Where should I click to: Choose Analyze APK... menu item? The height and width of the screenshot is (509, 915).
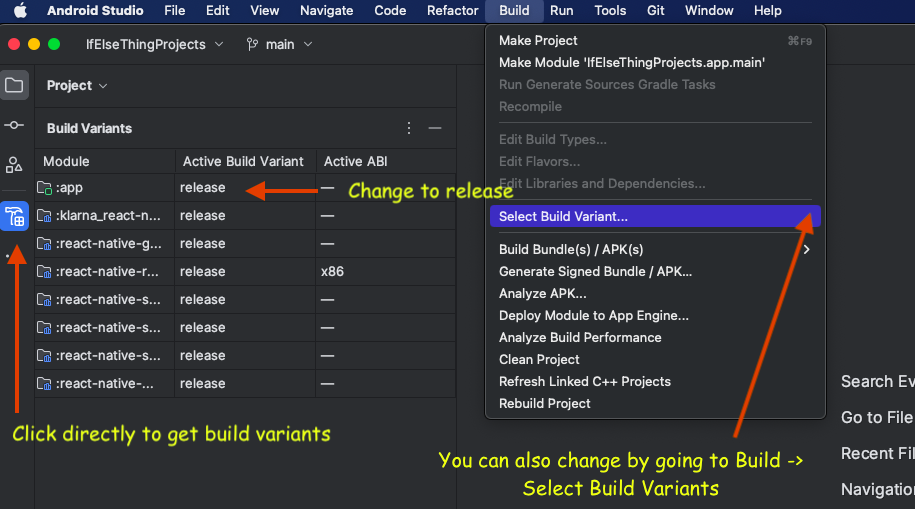[655, 294]
